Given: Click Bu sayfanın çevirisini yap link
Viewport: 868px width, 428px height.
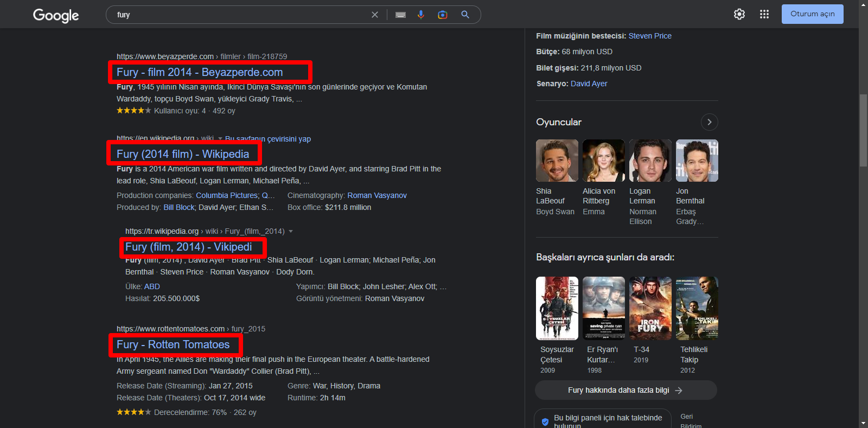Looking at the screenshot, I should click(268, 139).
